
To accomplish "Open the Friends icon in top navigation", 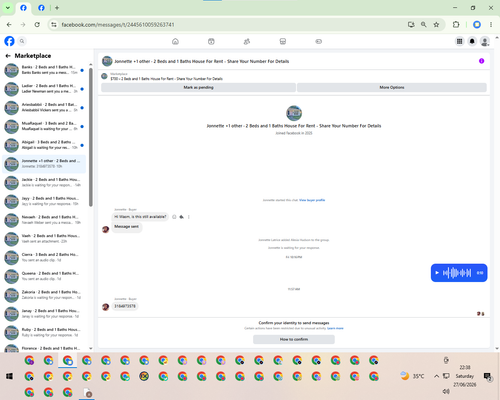I will point(247,41).
